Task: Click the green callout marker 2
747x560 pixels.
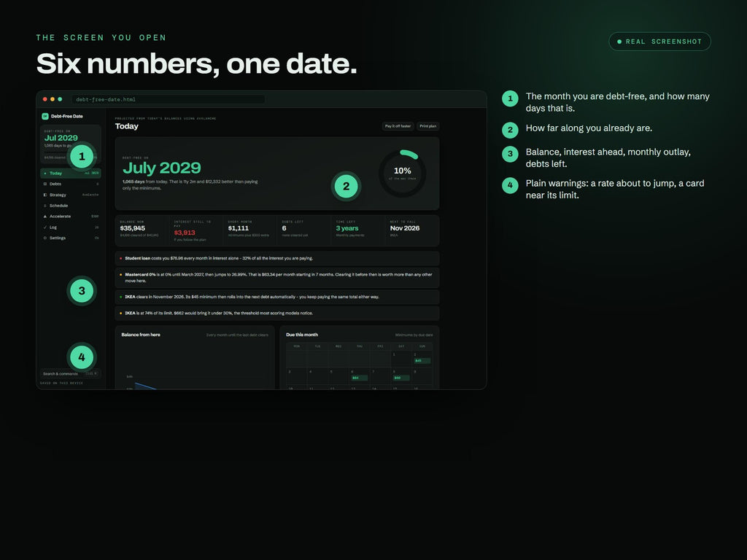Action: 346,186
